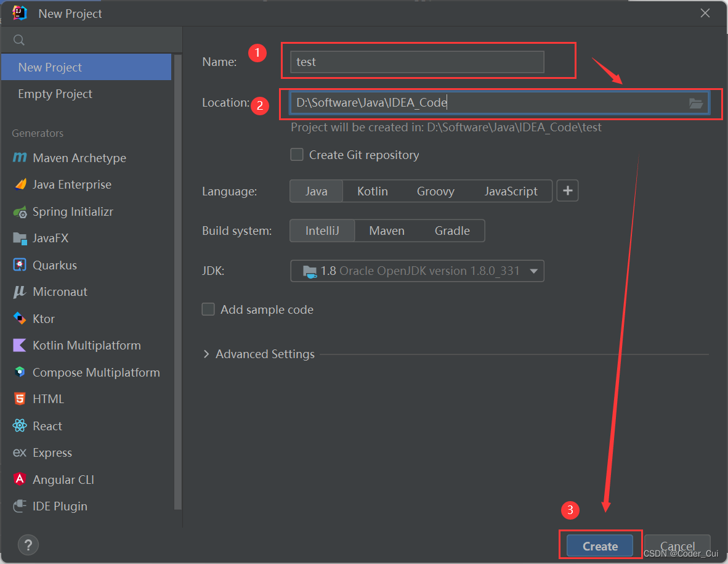Enable Add sample code checkbox
The width and height of the screenshot is (728, 564).
coord(208,309)
